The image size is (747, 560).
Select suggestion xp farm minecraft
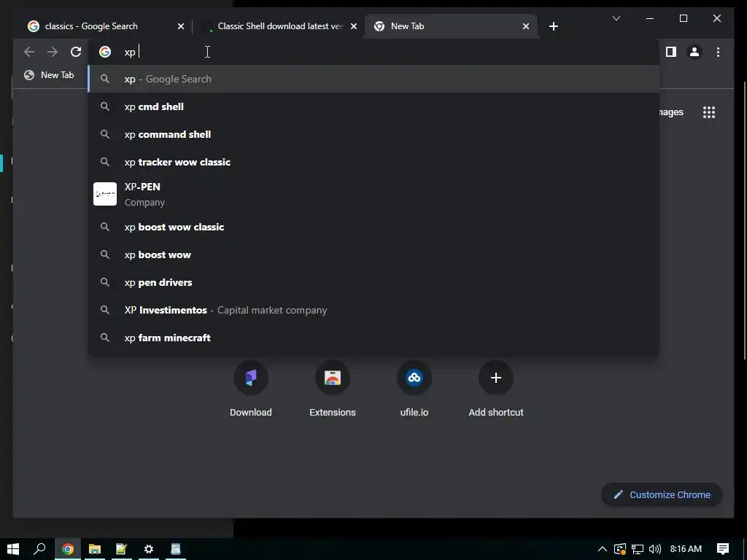(373, 338)
